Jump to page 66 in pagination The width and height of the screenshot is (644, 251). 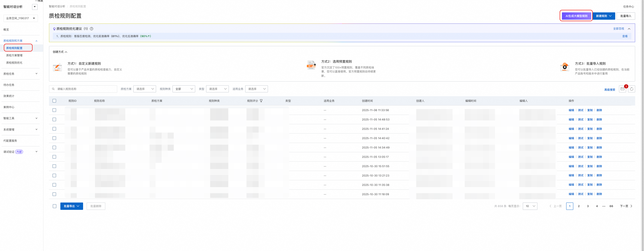pyautogui.click(x=611, y=206)
